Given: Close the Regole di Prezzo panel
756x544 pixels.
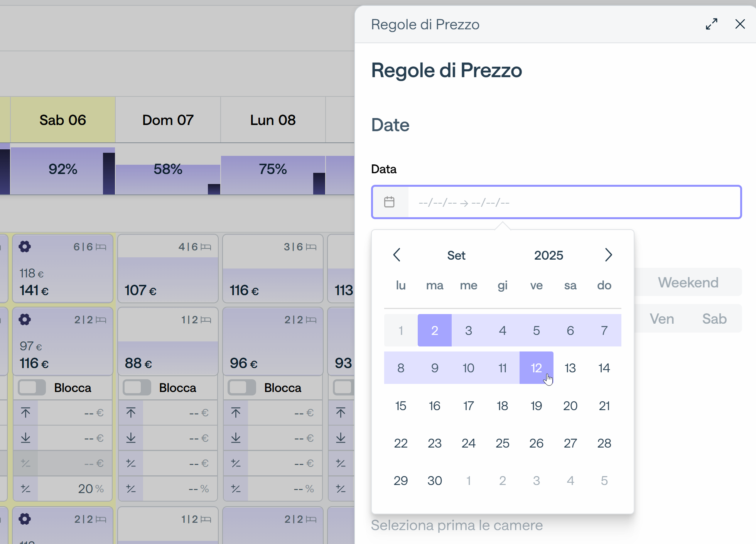Looking at the screenshot, I should (x=740, y=24).
